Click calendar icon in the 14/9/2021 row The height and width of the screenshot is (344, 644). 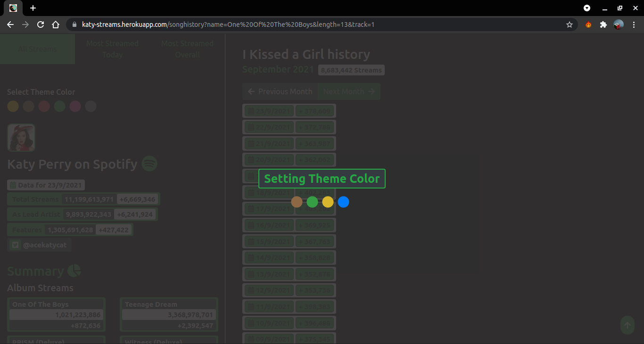pyautogui.click(x=251, y=258)
